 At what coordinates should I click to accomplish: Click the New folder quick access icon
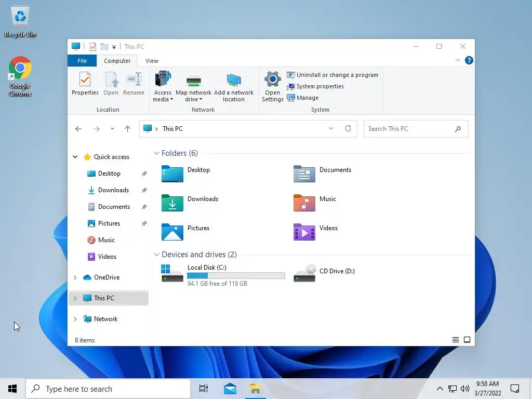[x=104, y=46]
